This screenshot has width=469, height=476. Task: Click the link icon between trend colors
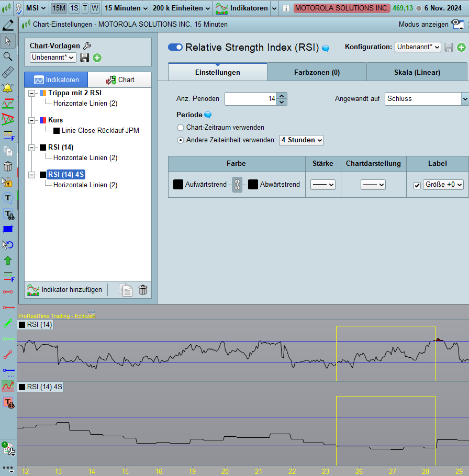pyautogui.click(x=237, y=185)
